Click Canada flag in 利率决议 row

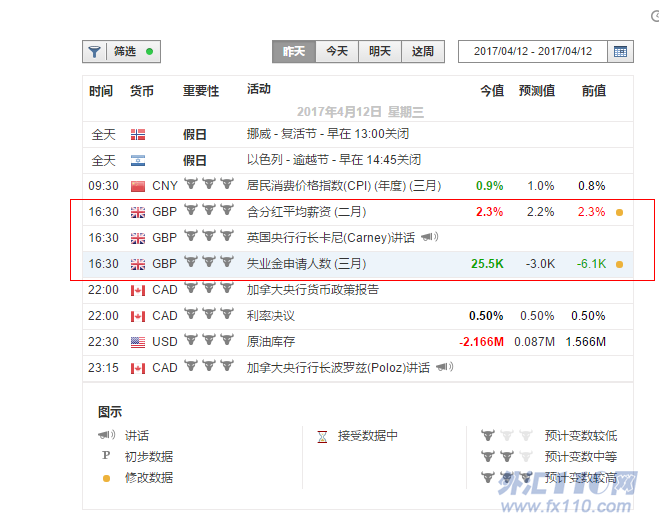click(x=138, y=316)
